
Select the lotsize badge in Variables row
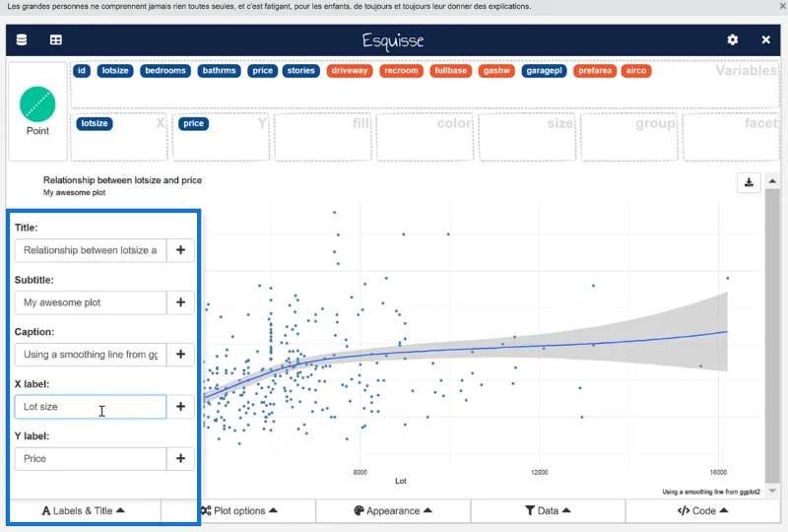(x=115, y=71)
